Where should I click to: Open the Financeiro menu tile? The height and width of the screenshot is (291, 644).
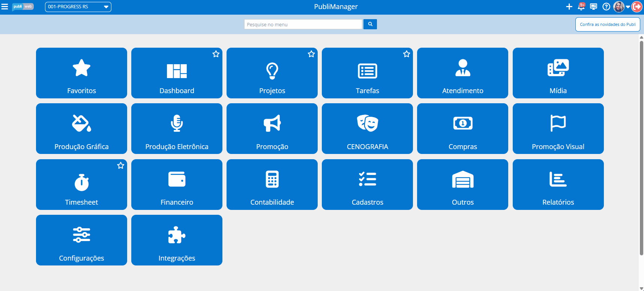click(177, 184)
